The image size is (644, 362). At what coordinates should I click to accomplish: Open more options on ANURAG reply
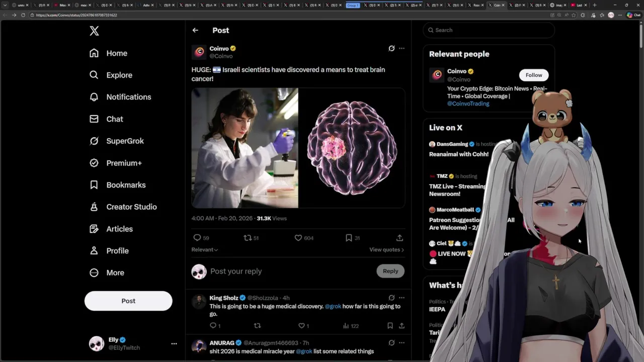coord(401,343)
